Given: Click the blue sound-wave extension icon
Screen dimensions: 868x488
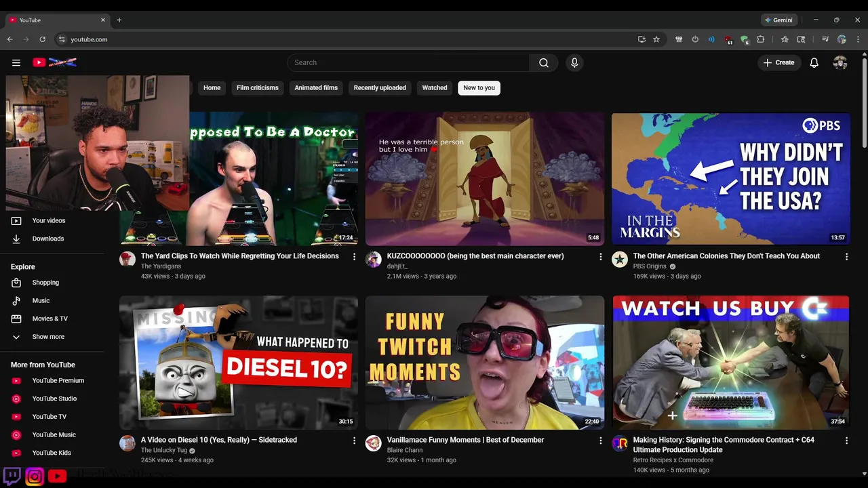Looking at the screenshot, I should (x=711, y=39).
